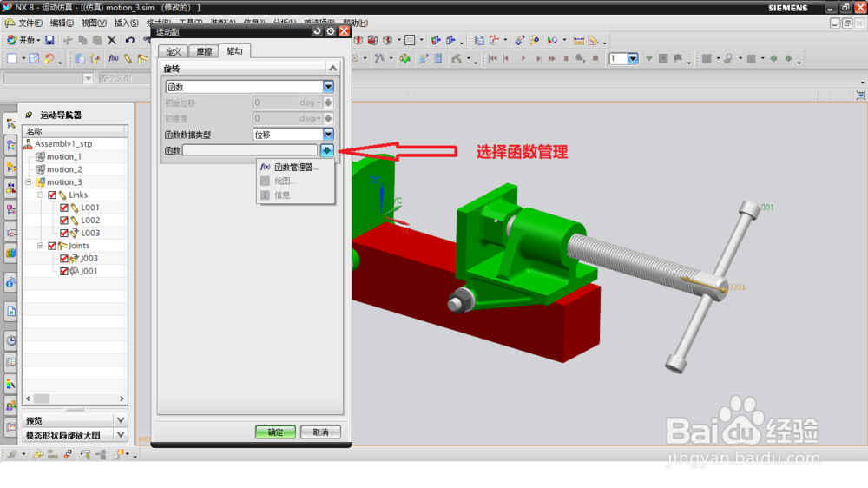Image resolution: width=868 pixels, height=488 pixels.
Task: Click the green forward arrow icon
Action: pos(788,58)
